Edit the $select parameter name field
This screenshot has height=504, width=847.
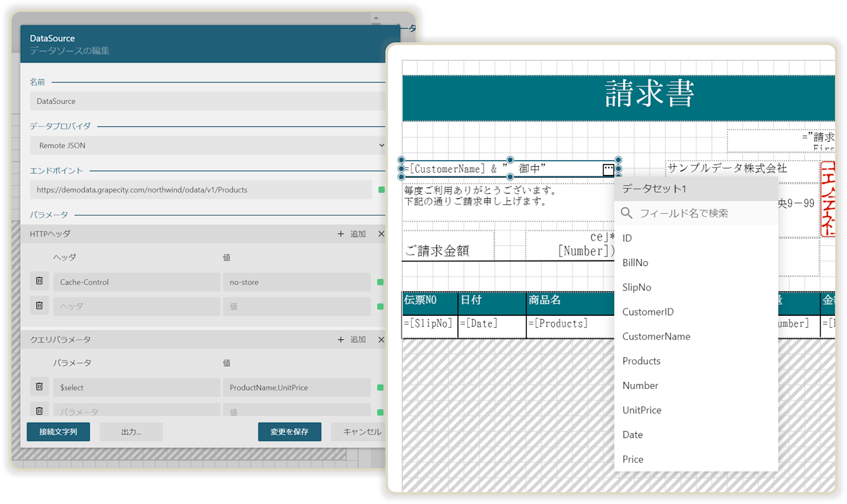(x=137, y=388)
